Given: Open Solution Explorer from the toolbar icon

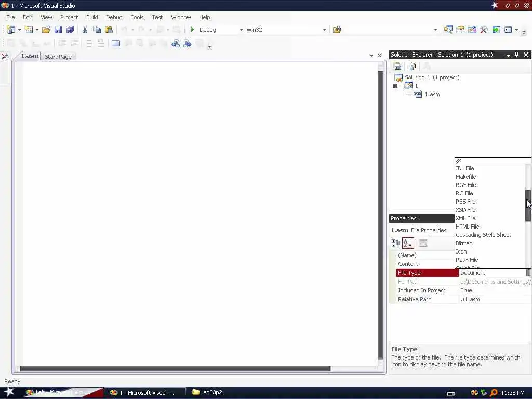Looking at the screenshot, I should click(x=448, y=30).
